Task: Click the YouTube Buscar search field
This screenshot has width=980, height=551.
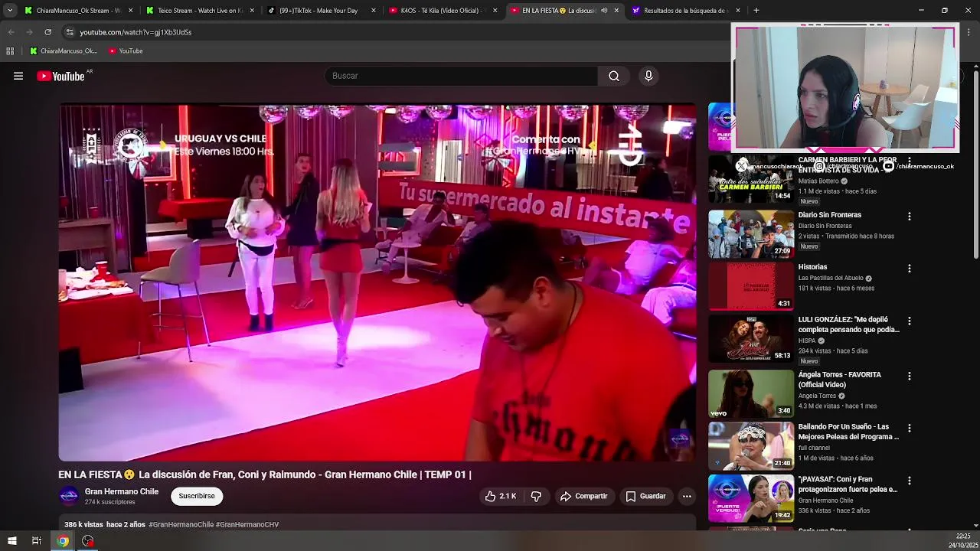Action: pos(462,76)
